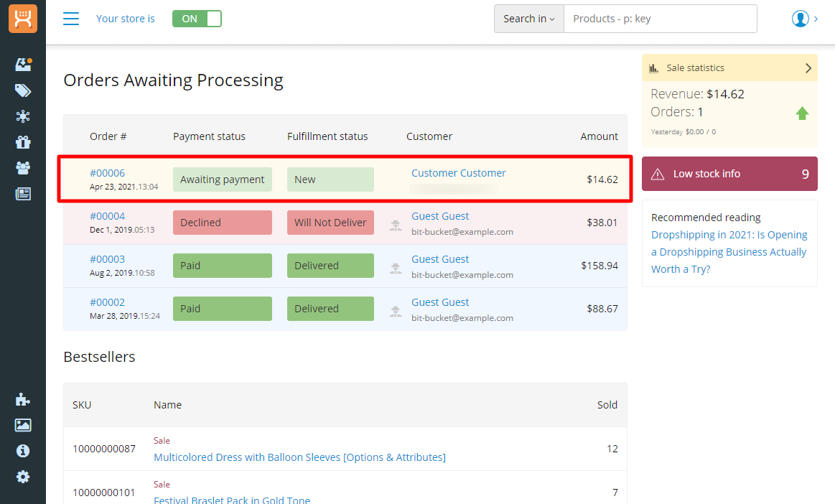Open the gift box Discounts sidebar icon
The width and height of the screenshot is (835, 504).
click(23, 142)
